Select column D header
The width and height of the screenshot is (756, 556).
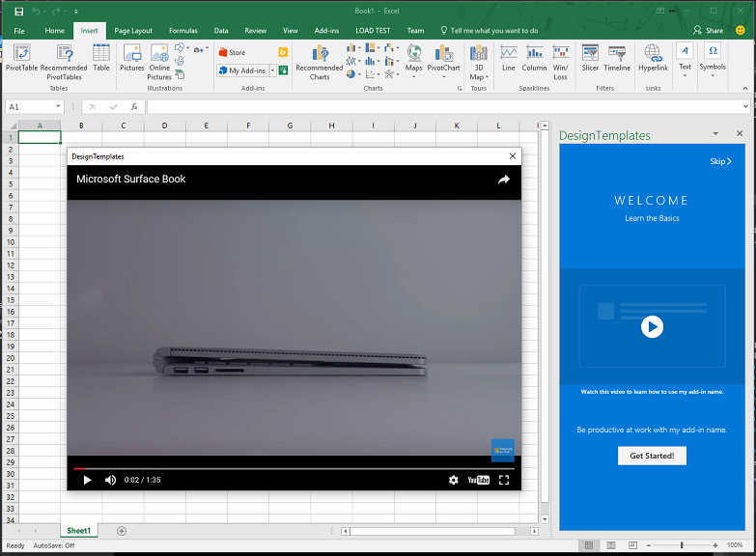click(x=164, y=125)
